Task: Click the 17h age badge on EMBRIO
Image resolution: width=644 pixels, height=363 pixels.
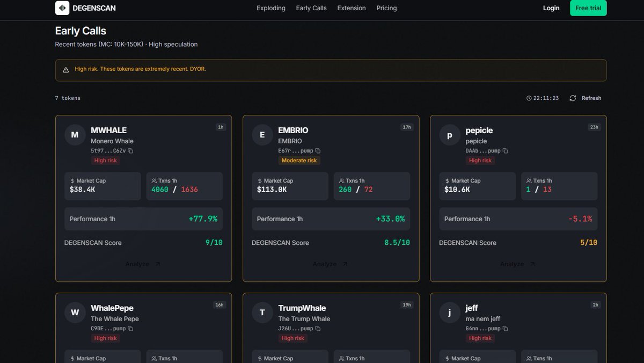Action: point(407,127)
